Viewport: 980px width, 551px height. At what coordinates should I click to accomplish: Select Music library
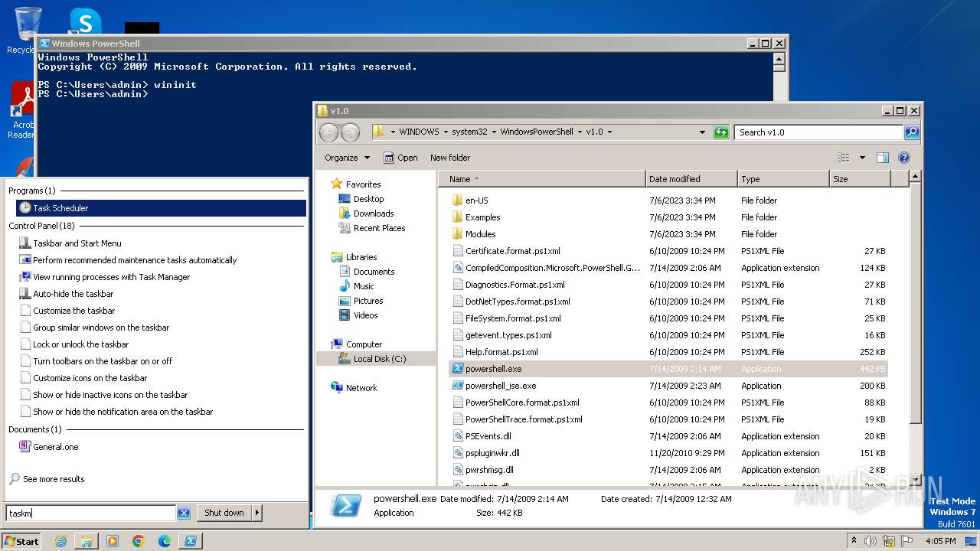tap(364, 286)
